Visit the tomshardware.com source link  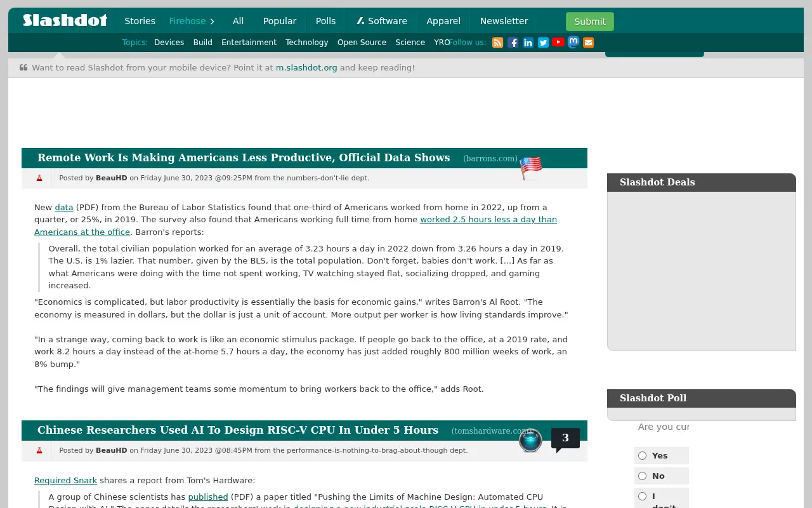492,431
